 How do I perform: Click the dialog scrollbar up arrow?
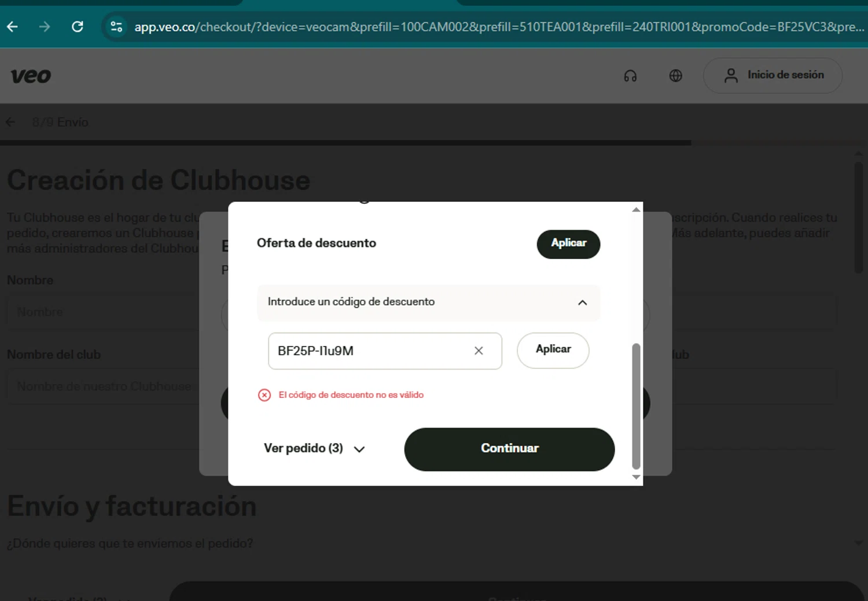click(x=636, y=209)
